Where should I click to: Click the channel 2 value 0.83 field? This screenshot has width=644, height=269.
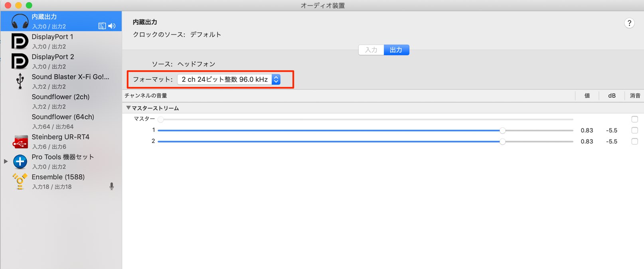click(x=587, y=141)
